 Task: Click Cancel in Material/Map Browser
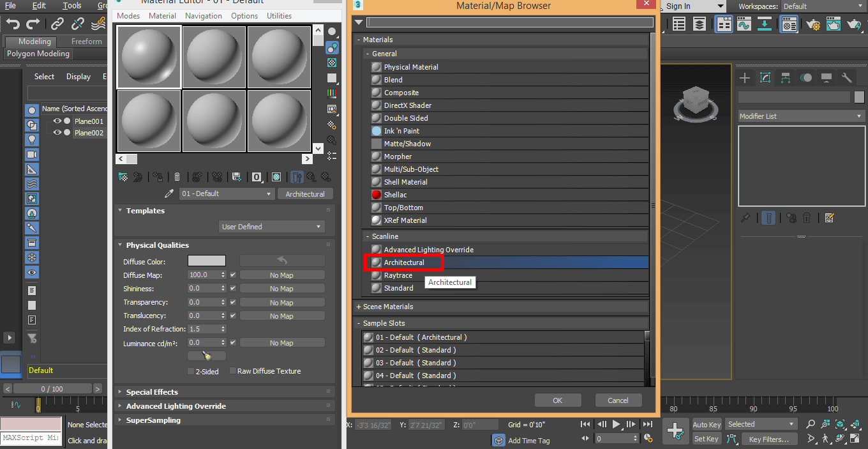[x=618, y=400]
